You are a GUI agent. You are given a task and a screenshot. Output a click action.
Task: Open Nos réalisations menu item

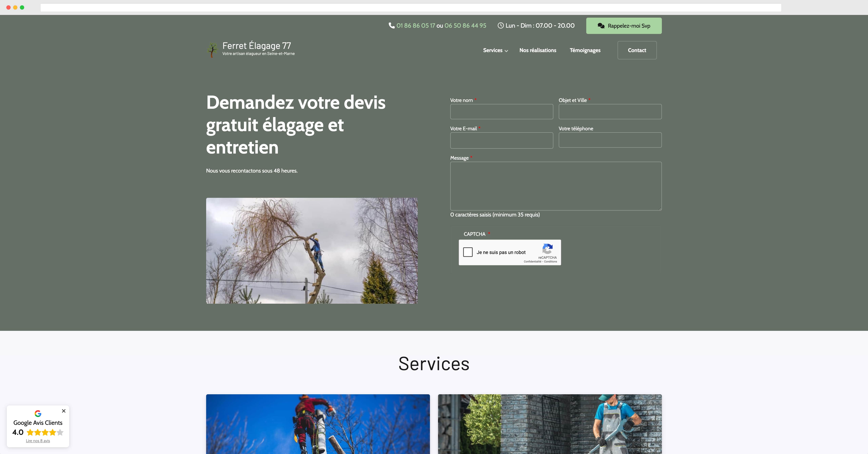tap(538, 50)
